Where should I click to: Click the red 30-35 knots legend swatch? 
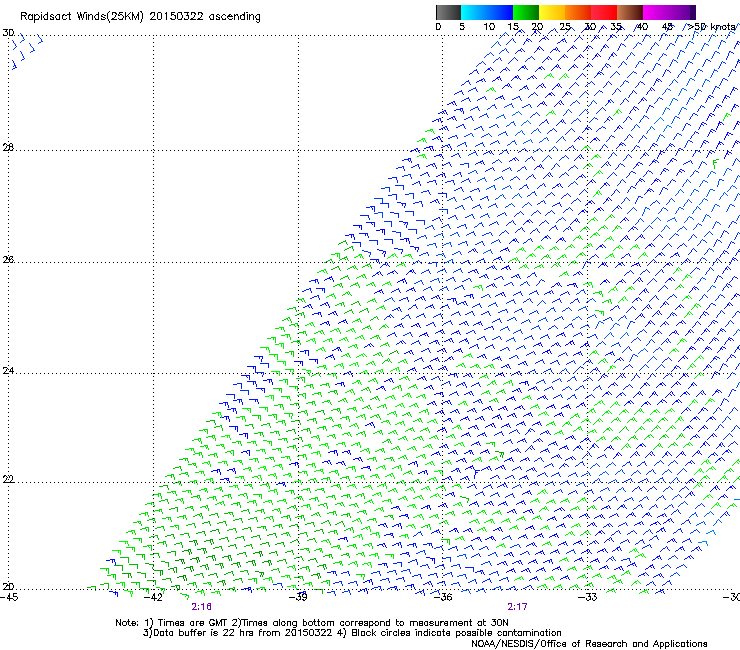(x=604, y=12)
